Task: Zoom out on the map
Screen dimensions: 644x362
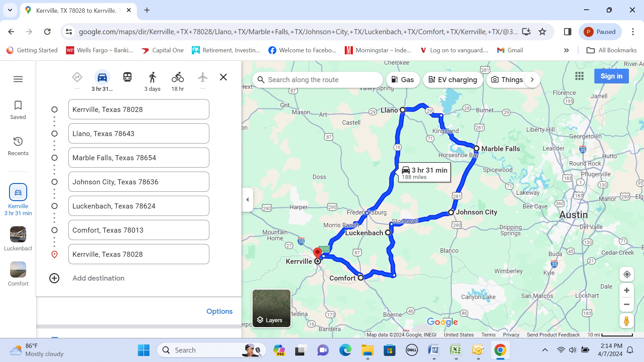Action: tap(627, 305)
